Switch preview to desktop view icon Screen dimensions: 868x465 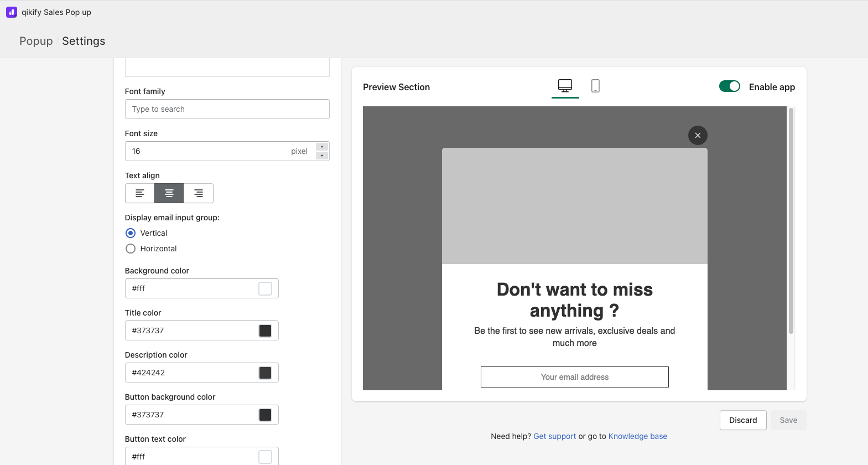tap(565, 86)
